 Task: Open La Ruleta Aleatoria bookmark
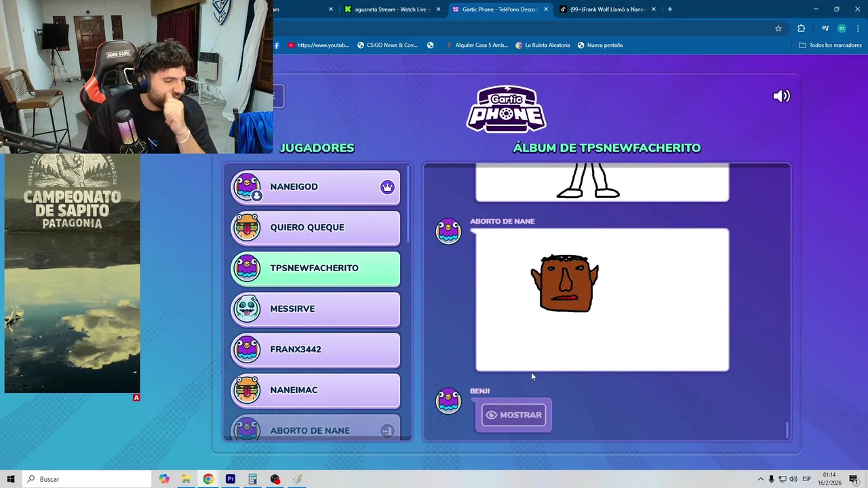tap(542, 45)
